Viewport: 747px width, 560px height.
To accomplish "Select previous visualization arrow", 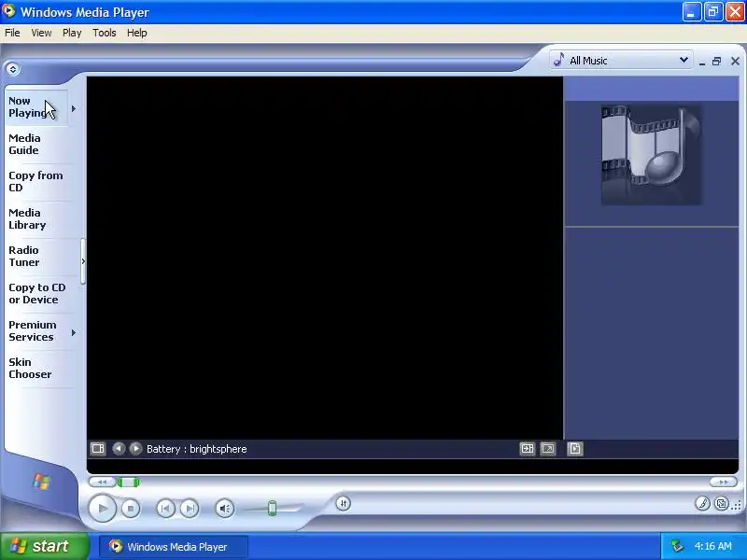I will coord(119,449).
